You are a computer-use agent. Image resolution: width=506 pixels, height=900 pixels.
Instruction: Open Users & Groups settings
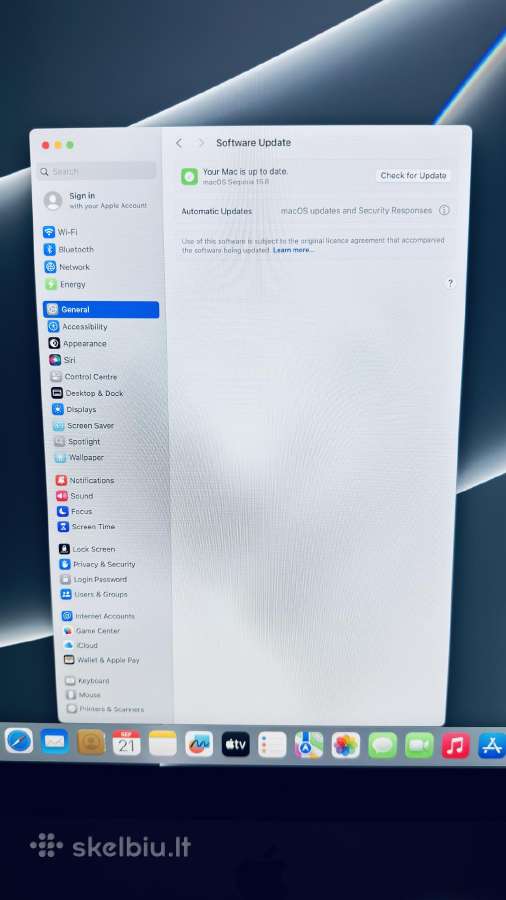pos(95,595)
